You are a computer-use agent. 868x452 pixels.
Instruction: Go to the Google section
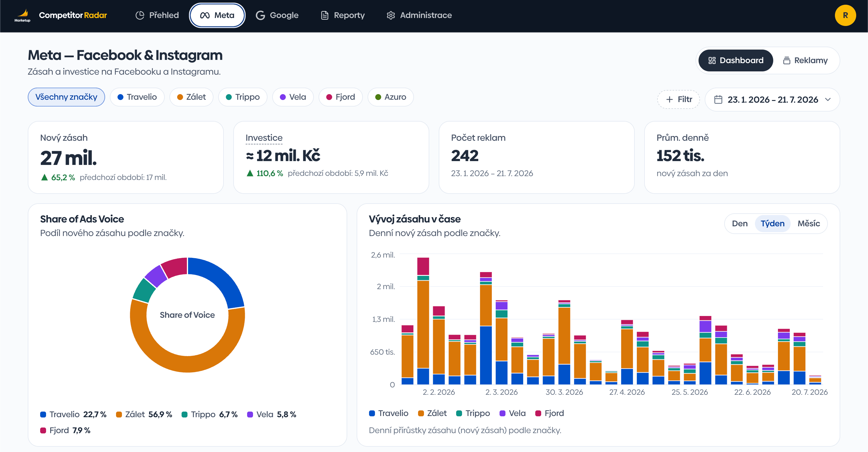(277, 15)
